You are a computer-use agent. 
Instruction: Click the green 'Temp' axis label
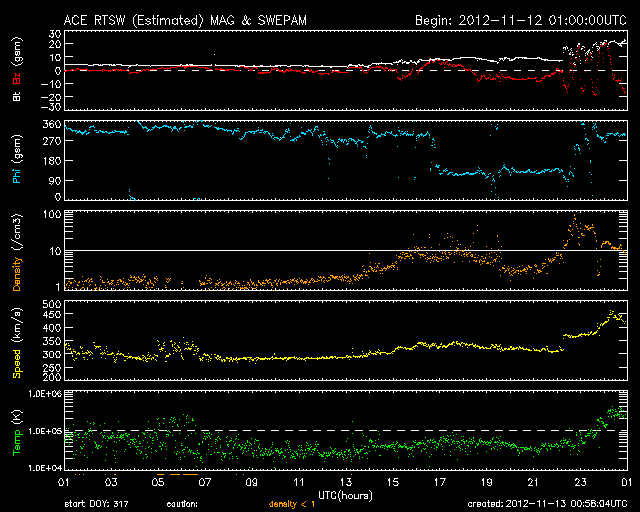pos(17,443)
